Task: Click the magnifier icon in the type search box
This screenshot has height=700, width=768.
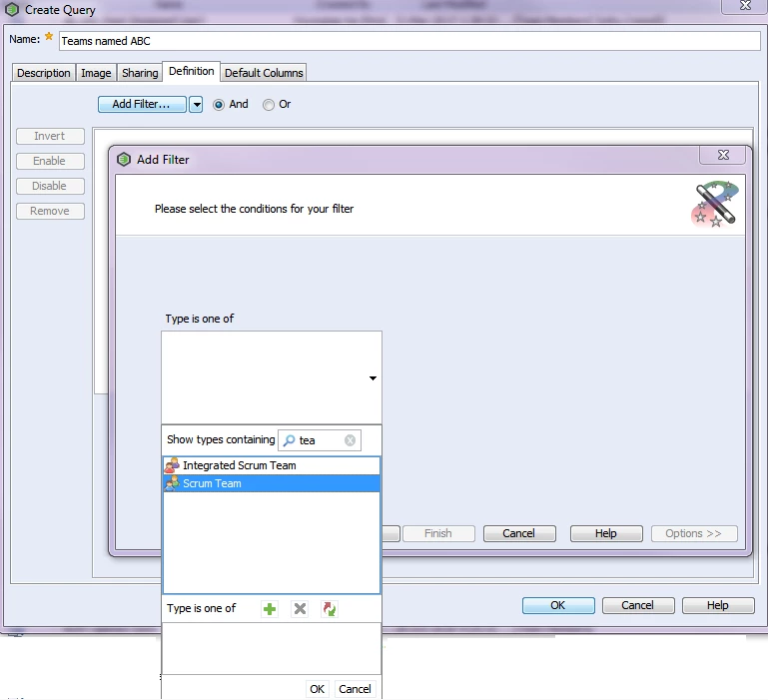Action: 289,440
